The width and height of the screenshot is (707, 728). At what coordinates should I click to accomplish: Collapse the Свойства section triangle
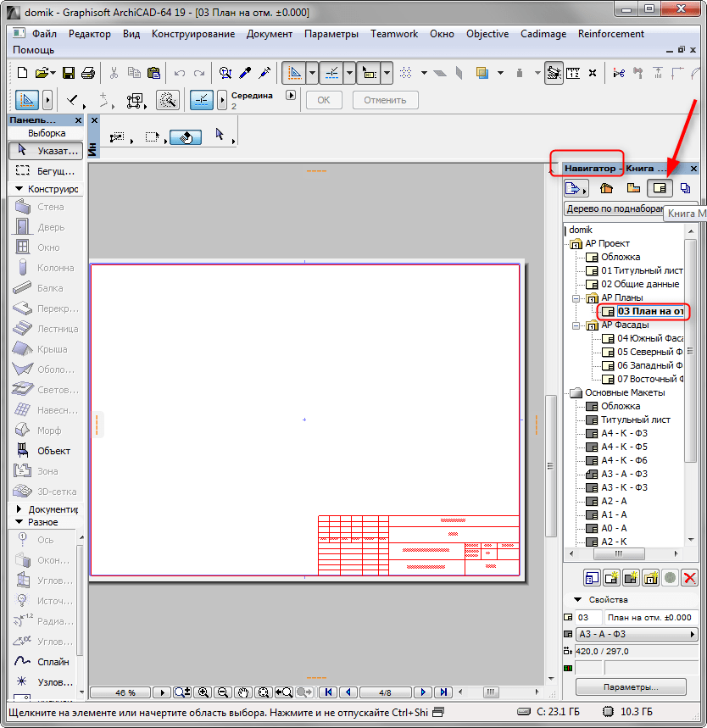tap(578, 600)
